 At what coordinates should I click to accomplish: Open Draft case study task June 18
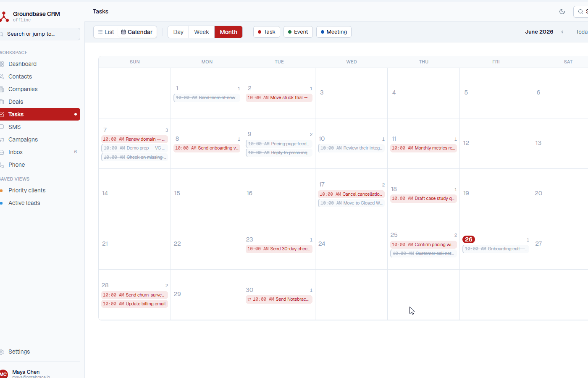point(423,198)
